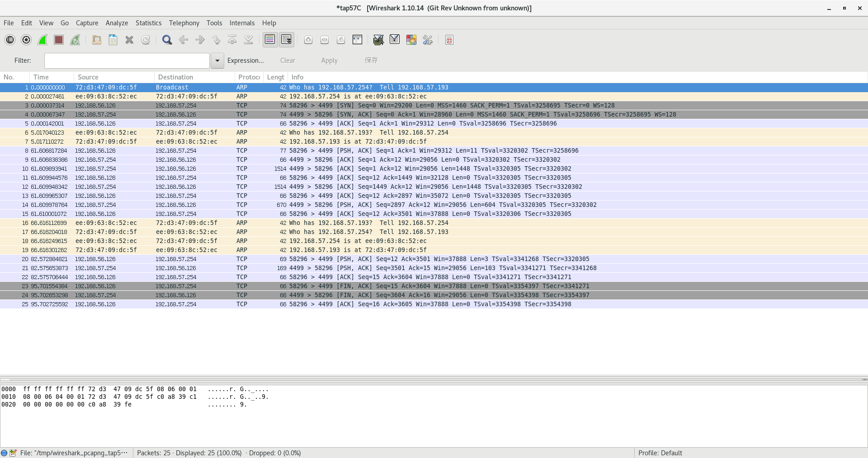Click the Clear filter button
Viewport: 868px width, 458px height.
pos(288,61)
